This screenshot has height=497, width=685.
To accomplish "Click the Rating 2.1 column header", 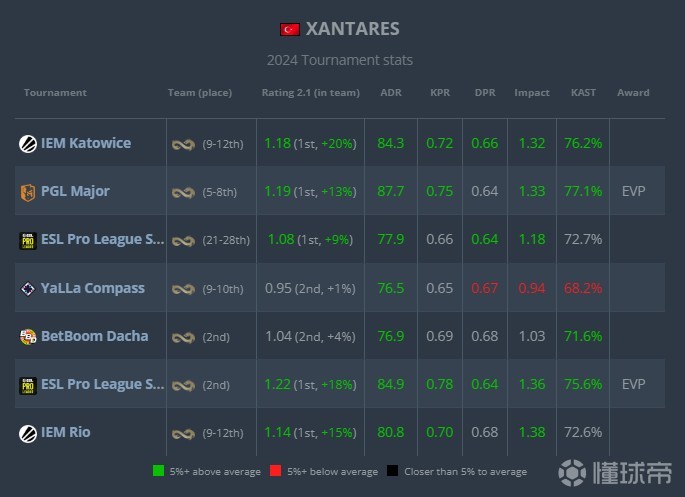I will [x=310, y=93].
